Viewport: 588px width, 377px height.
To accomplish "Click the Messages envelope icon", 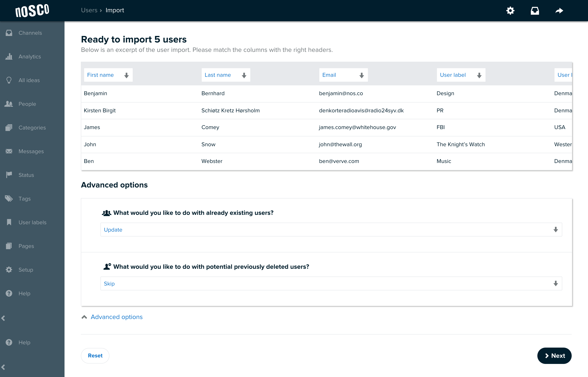I will coord(9,151).
